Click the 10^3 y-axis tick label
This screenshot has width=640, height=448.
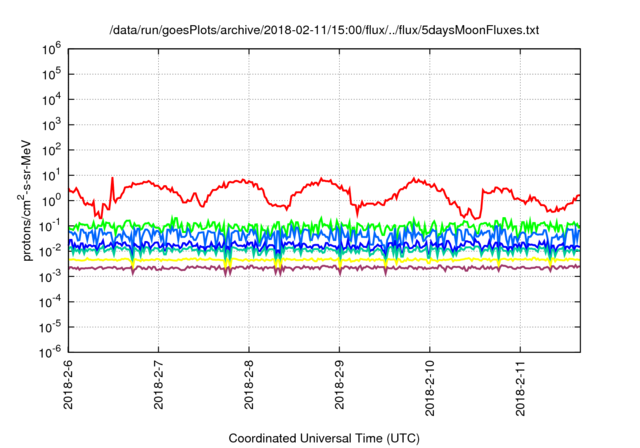51,126
